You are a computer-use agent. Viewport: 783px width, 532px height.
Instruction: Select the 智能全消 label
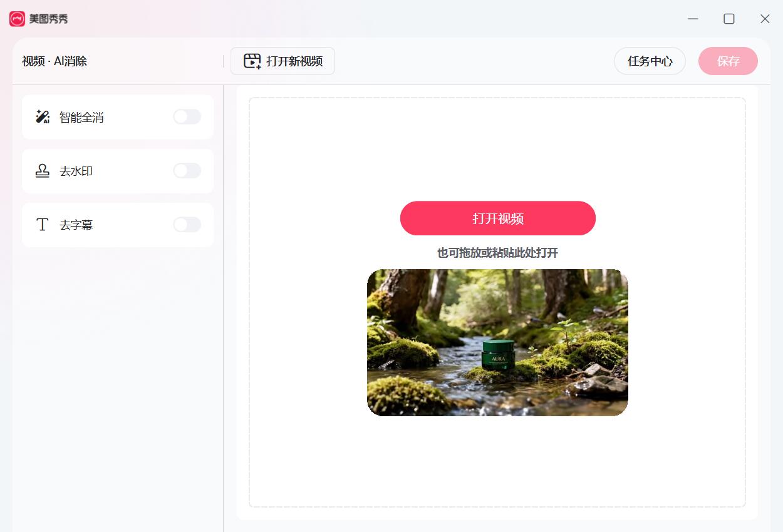click(x=81, y=117)
